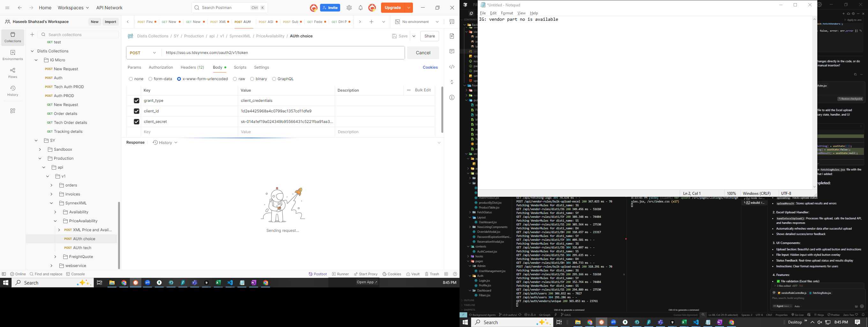The width and height of the screenshot is (868, 327).
Task: Click the body parameters table scrollbar
Action: point(442,110)
